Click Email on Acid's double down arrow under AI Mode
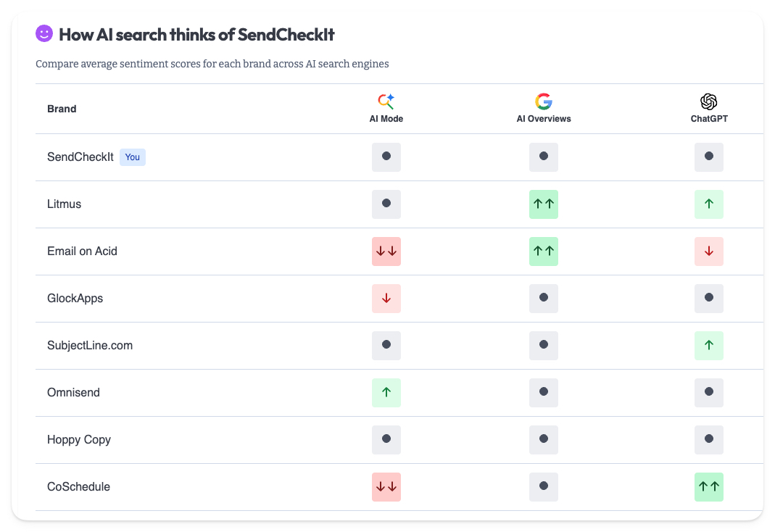The image size is (775, 532). (386, 251)
